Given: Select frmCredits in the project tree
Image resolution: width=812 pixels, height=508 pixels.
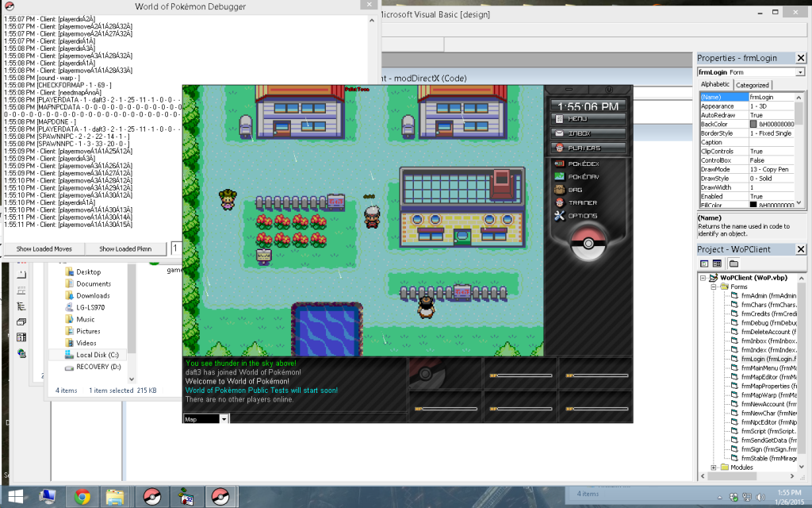Looking at the screenshot, I should tap(764, 314).
